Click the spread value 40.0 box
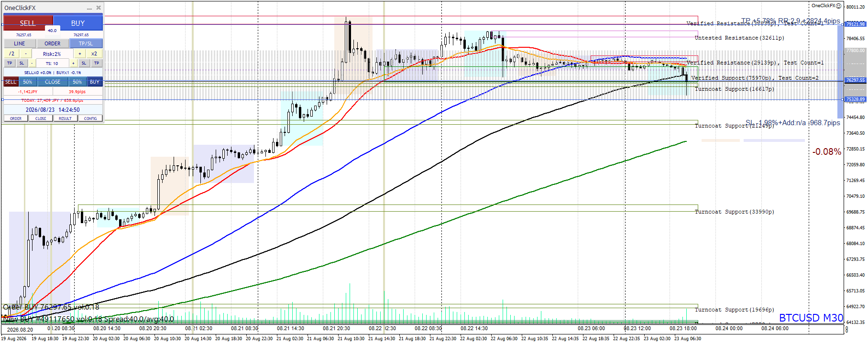Viewport: 868px width, 344px height. (x=53, y=31)
